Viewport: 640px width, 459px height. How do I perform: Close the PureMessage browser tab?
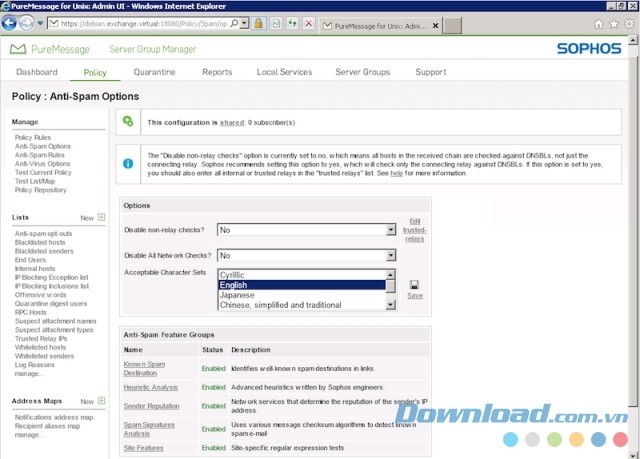pos(435,23)
